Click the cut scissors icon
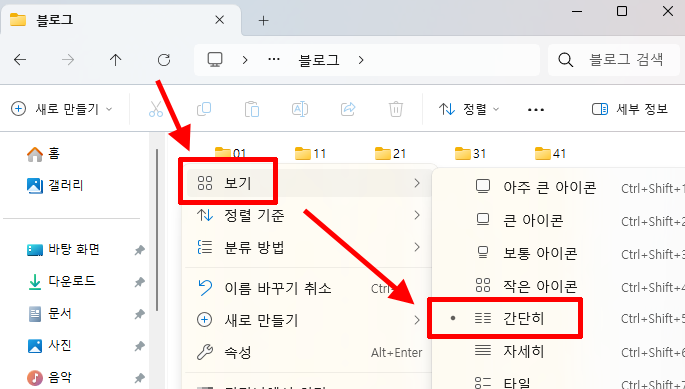Screen dimensions: 685x389 (156, 109)
